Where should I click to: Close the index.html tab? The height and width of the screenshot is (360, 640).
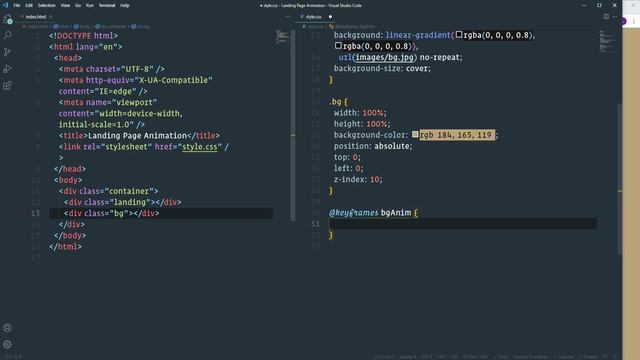[51, 17]
